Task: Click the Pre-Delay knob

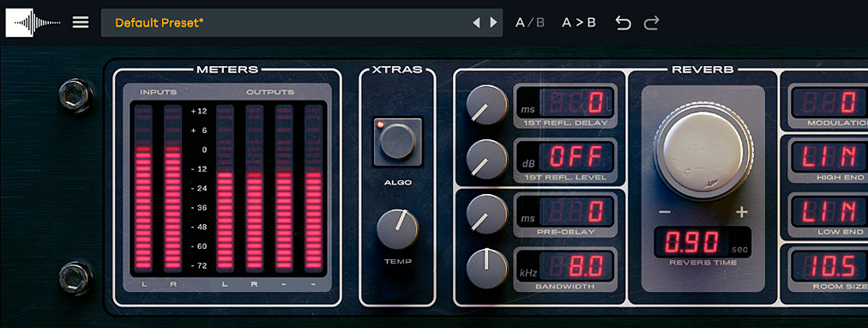Action: click(x=487, y=214)
